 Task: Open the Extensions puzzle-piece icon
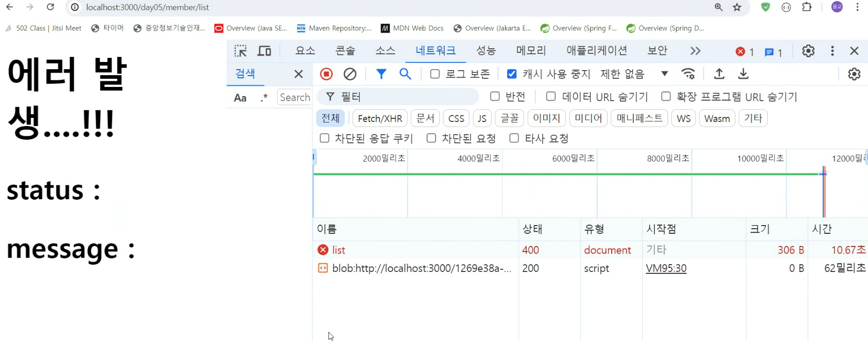coord(806,7)
